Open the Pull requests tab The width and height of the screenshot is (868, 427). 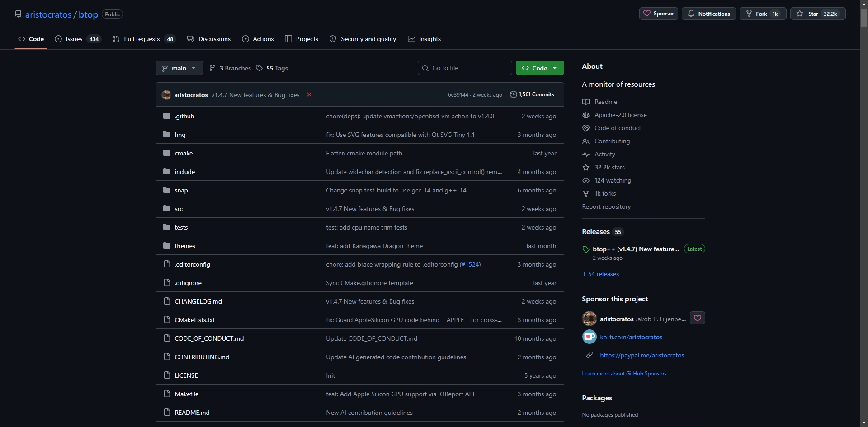144,39
